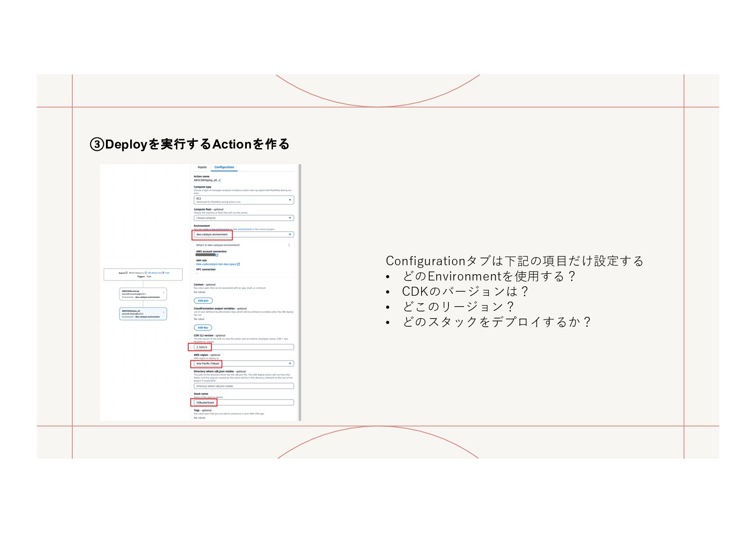Click the 'どこのリージョン？' bullet text
The width and height of the screenshot is (756, 534).
tap(458, 307)
